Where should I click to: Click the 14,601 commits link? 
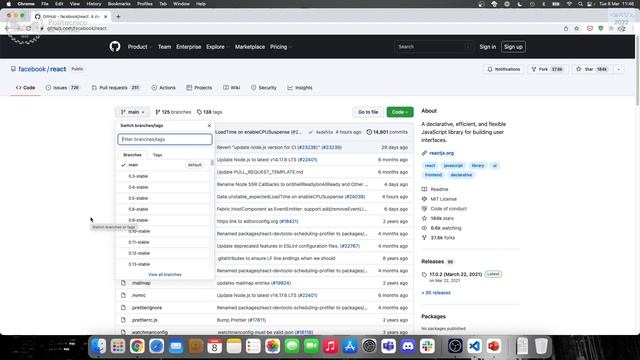387,132
